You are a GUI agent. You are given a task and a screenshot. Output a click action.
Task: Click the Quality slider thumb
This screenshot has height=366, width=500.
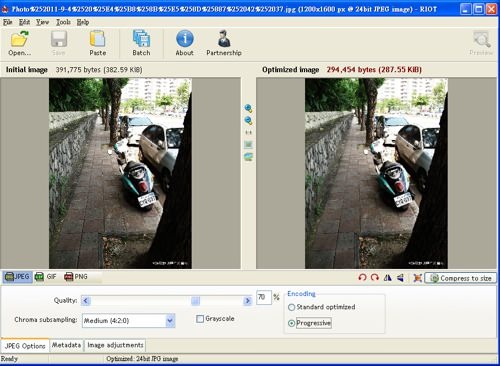(196, 301)
